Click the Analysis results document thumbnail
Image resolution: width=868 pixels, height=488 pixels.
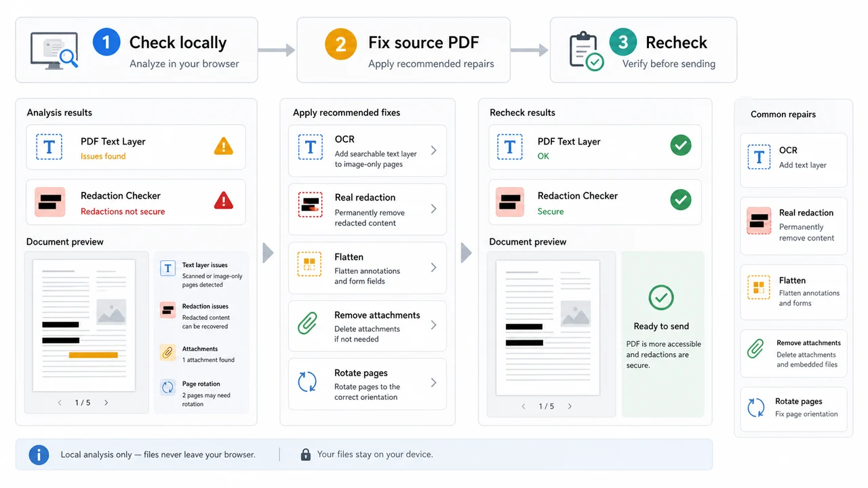pyautogui.click(x=85, y=325)
